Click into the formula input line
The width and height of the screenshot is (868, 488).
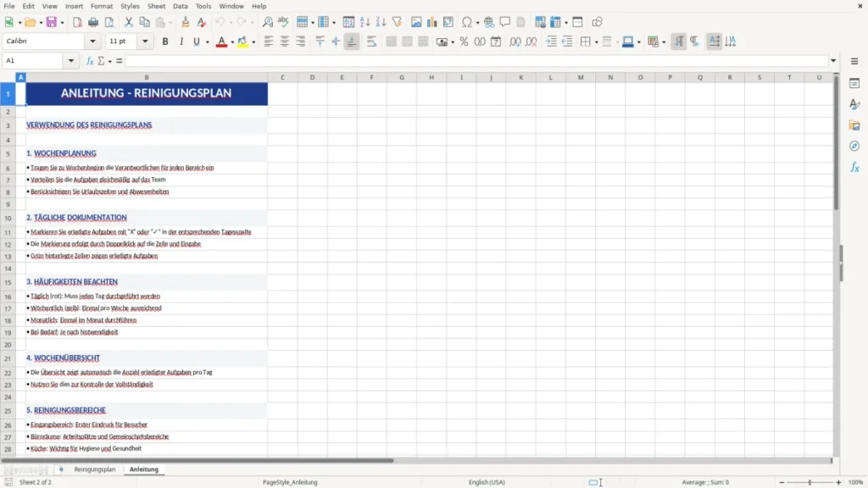pos(477,61)
